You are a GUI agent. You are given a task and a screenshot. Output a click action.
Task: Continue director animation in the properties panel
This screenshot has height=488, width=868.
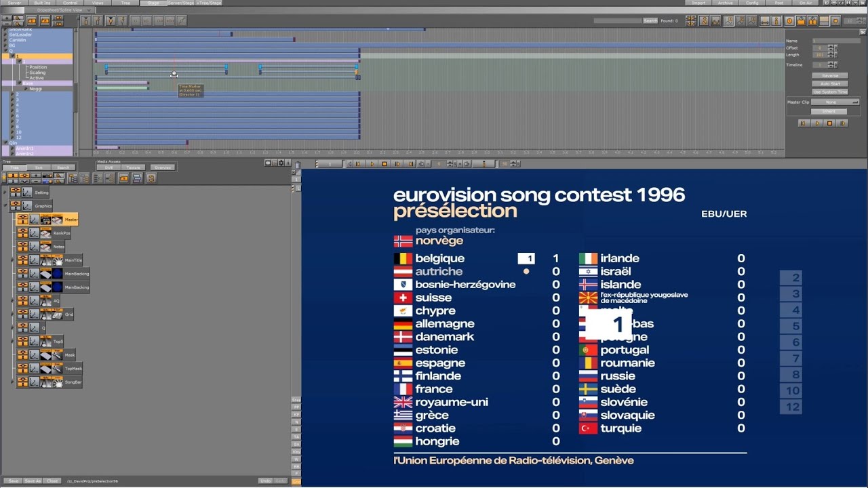(843, 123)
